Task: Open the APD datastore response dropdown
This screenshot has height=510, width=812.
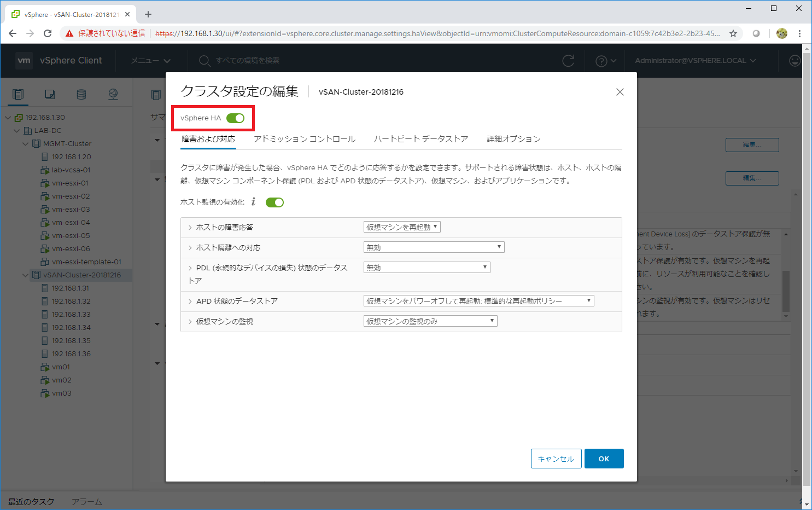Action: click(478, 301)
